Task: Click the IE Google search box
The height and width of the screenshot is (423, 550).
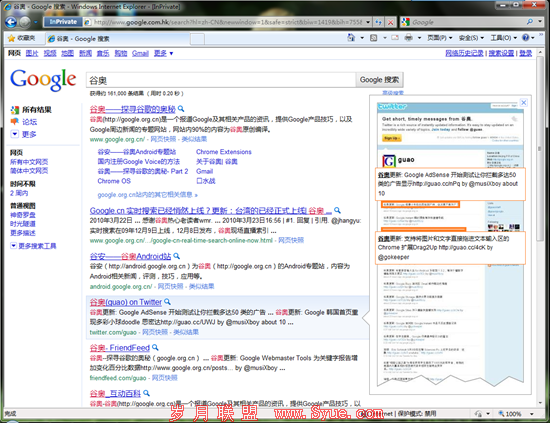Action: tap(463, 22)
